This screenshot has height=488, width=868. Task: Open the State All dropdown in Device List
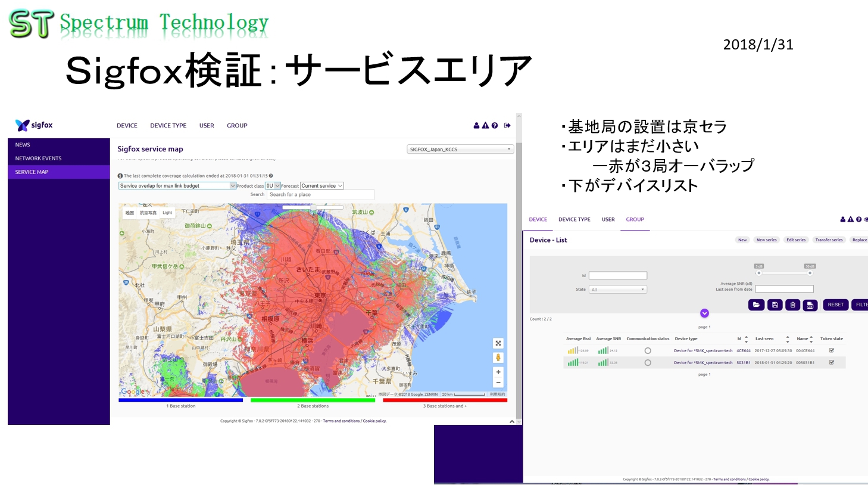click(618, 290)
